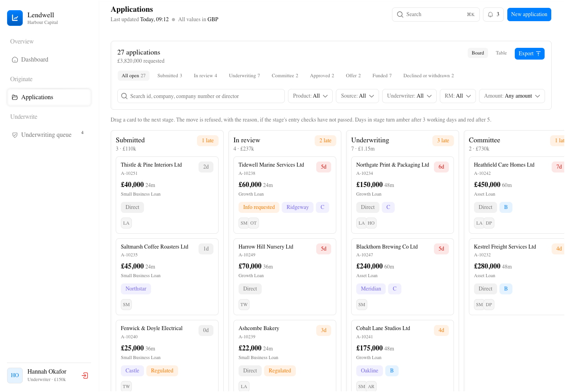Select the In review 4 tab
The height and width of the screenshot is (392, 565).
tap(205, 76)
